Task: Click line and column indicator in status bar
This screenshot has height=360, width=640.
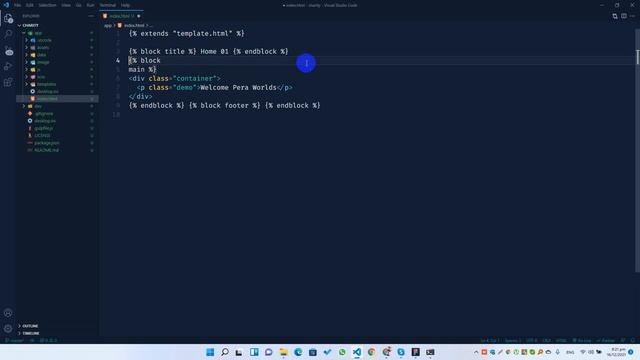Action: (x=490, y=340)
